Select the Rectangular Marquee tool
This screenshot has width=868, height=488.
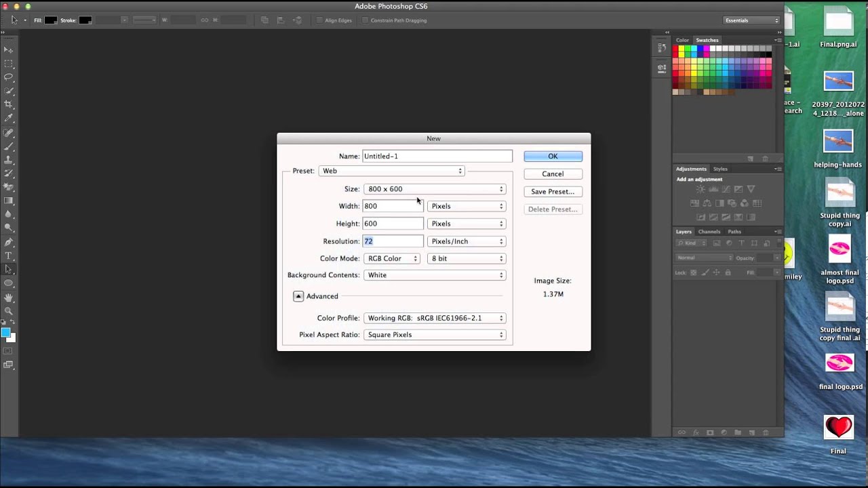click(9, 64)
